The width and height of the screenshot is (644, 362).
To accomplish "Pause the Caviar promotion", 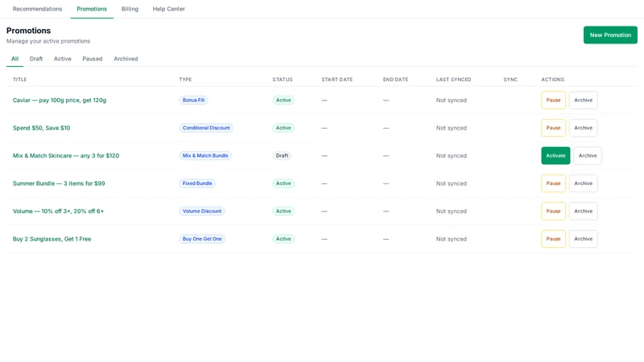I will coord(553,100).
